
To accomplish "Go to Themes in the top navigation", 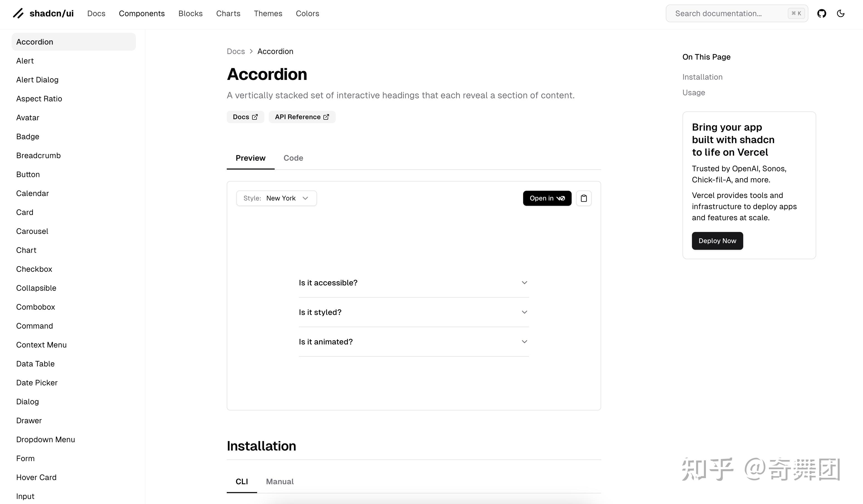I will (x=268, y=13).
